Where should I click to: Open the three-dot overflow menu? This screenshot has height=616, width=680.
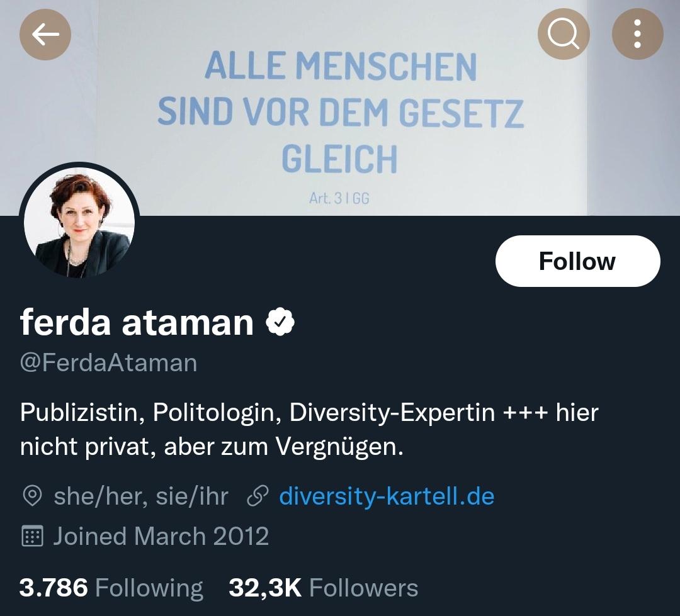pyautogui.click(x=637, y=34)
